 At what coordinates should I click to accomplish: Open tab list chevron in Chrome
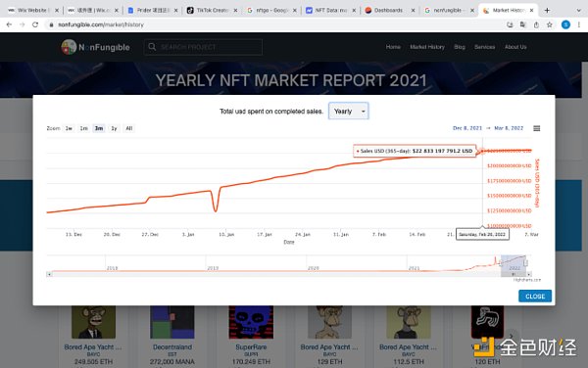click(578, 10)
